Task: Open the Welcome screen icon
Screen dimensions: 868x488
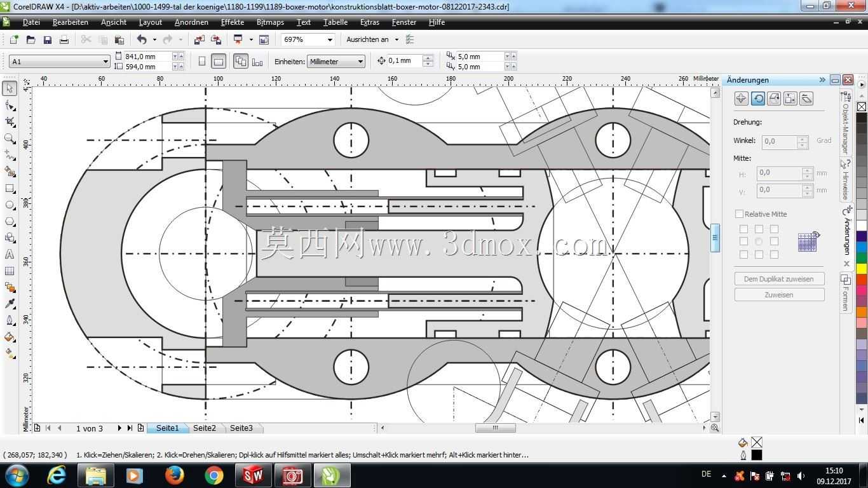Action: pos(264,39)
